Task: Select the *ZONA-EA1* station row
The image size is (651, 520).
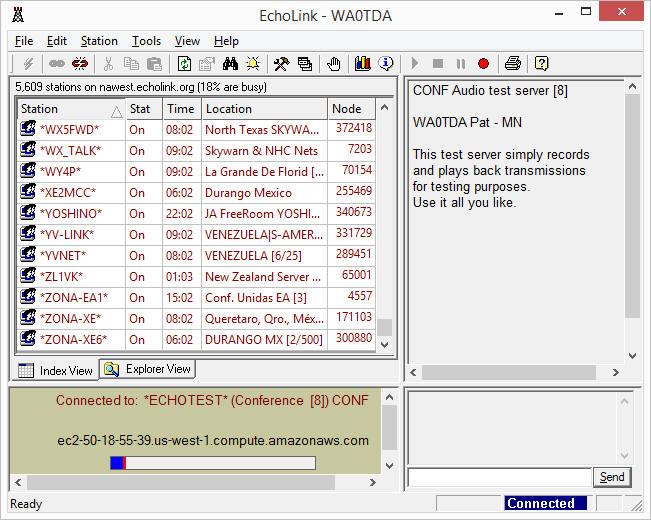Action: tap(196, 297)
